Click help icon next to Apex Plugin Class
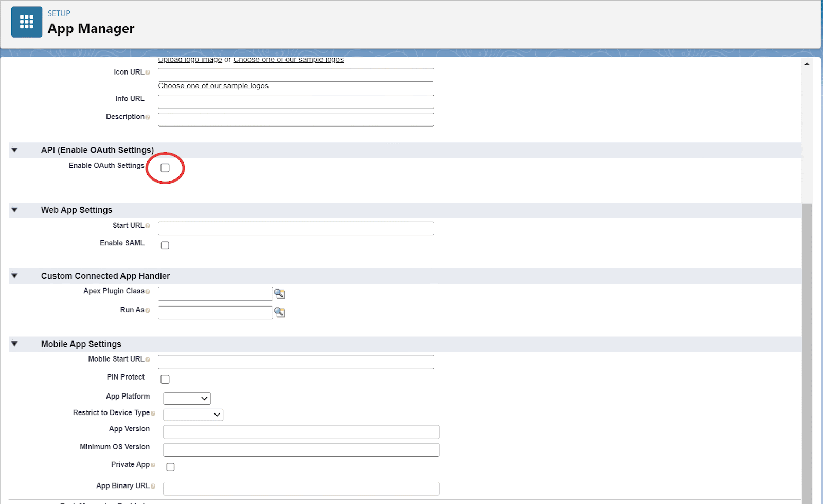This screenshot has width=823, height=504. coord(148,292)
